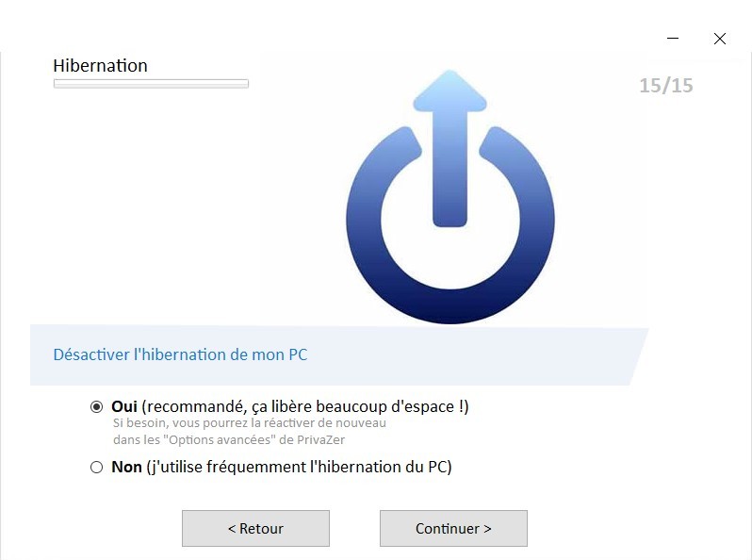Click the bold Oui word
This screenshot has width=752, height=560.
(x=124, y=407)
